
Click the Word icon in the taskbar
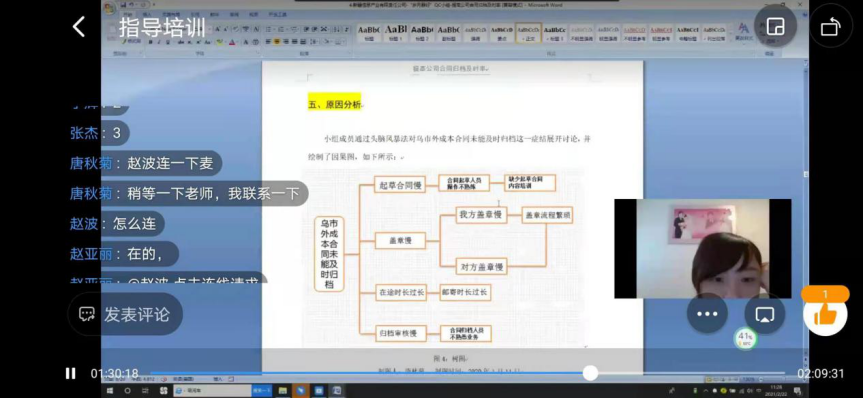tap(337, 391)
